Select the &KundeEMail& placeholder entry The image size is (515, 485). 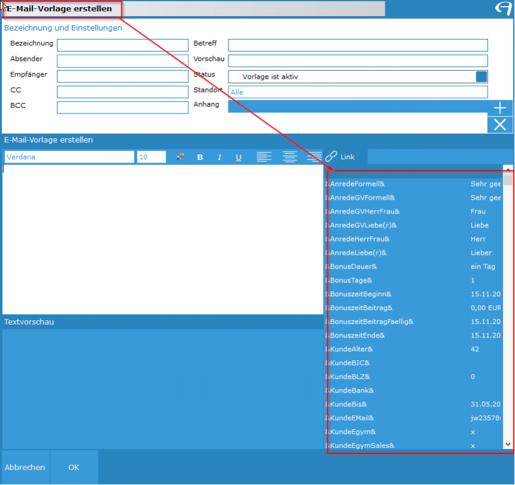[x=413, y=418]
